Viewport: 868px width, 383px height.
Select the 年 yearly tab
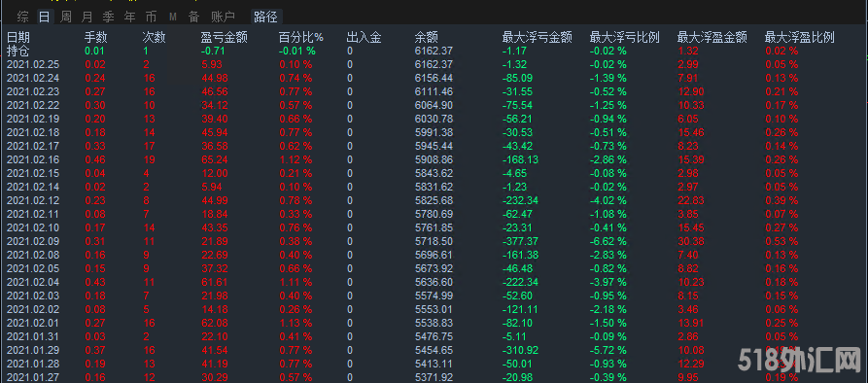129,17
